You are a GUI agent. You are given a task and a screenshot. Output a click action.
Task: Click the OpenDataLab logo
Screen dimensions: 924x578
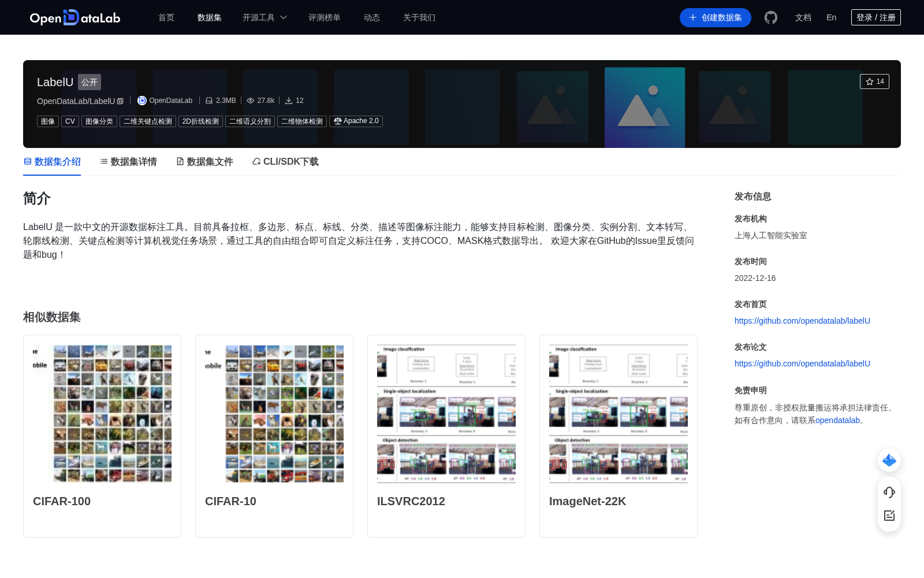click(75, 18)
